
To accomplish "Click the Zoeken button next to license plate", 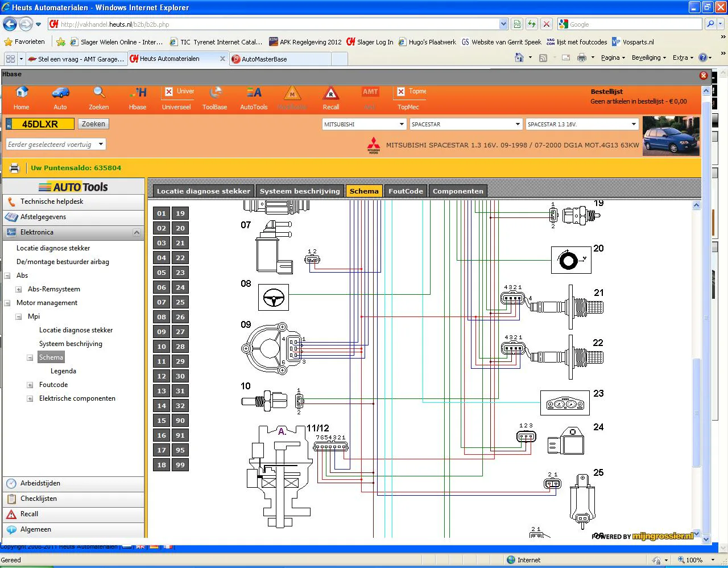I will pos(93,124).
